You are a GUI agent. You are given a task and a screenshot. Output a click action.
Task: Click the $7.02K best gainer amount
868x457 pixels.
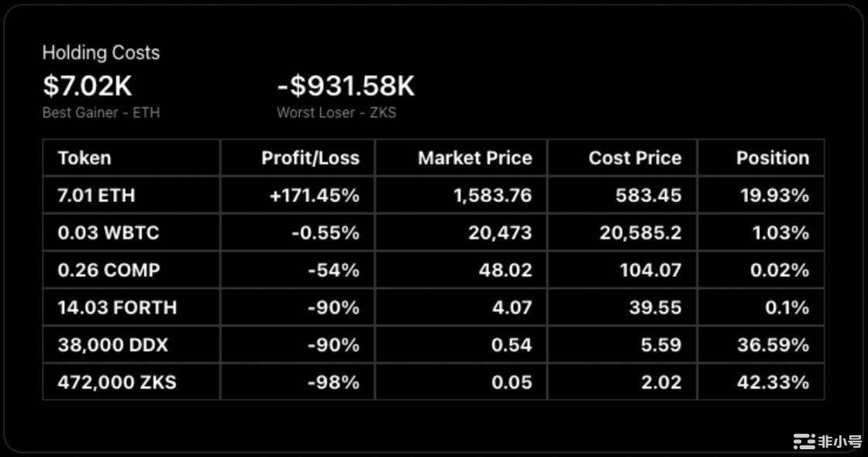click(x=88, y=86)
